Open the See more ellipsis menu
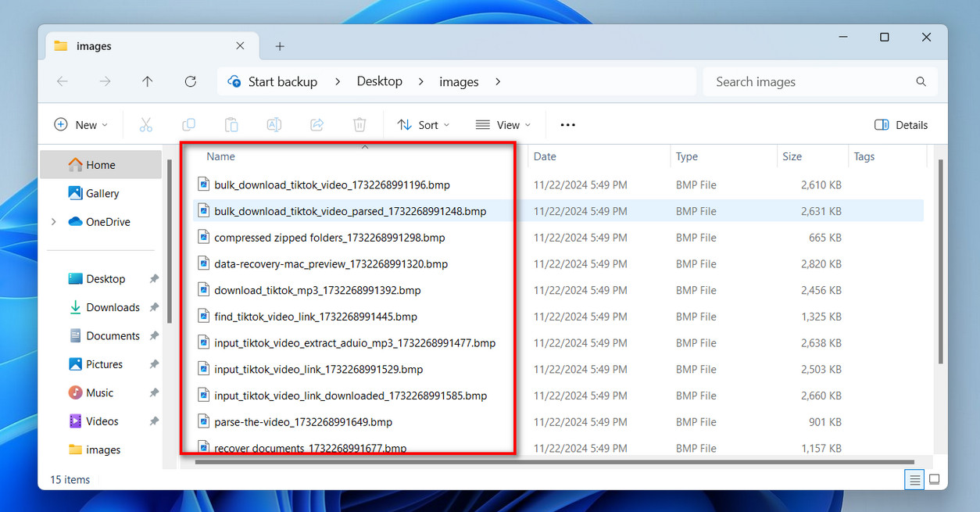The height and width of the screenshot is (512, 980). pos(568,125)
